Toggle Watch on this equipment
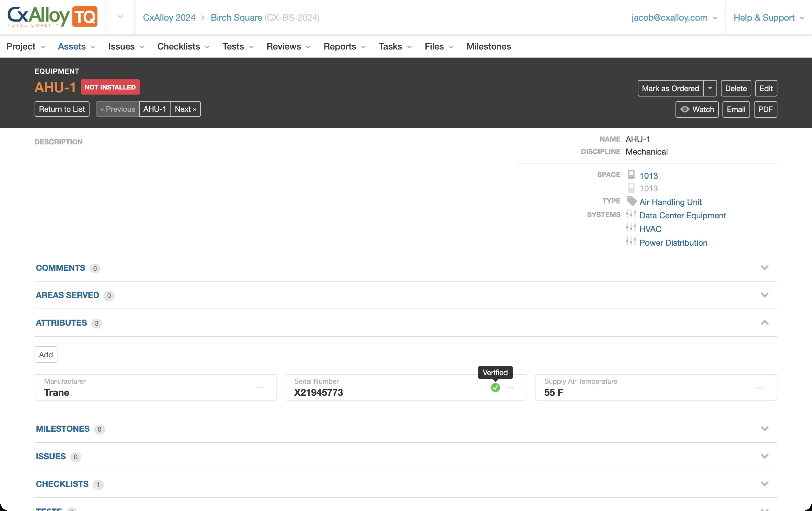 (697, 109)
